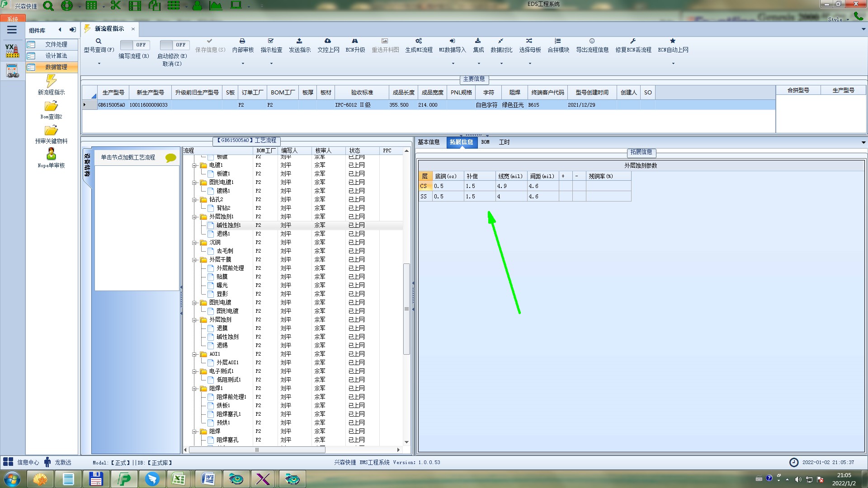
Task: Open Excel from the Windows taskbar
Action: point(179,479)
